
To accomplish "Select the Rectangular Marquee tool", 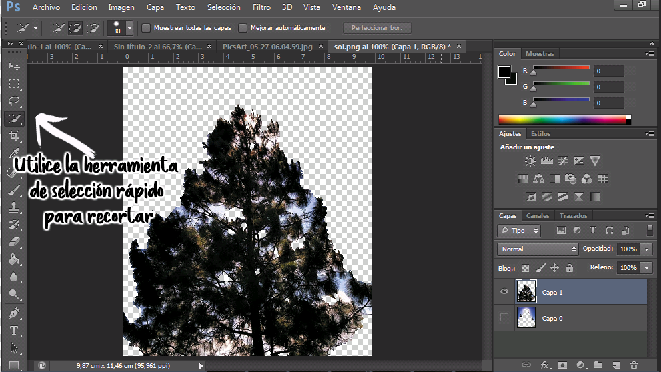I will pos(14,84).
